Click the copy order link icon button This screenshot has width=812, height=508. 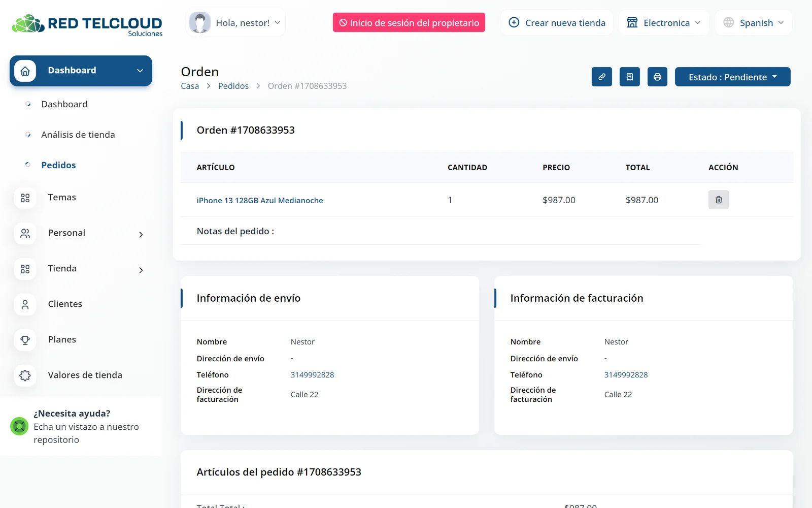[601, 77]
